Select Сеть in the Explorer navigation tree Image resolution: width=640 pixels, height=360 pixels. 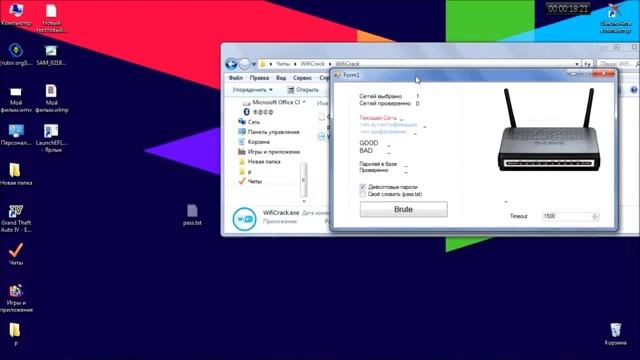249,122
